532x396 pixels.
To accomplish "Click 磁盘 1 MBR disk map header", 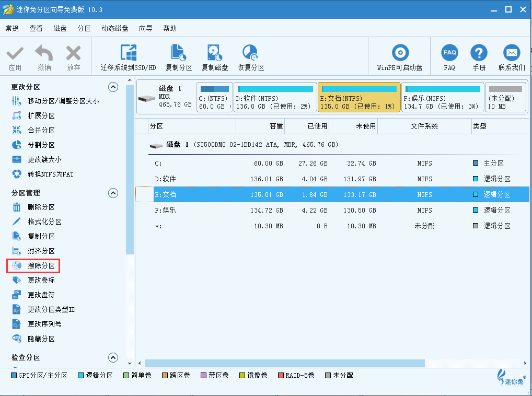I will pos(166,97).
